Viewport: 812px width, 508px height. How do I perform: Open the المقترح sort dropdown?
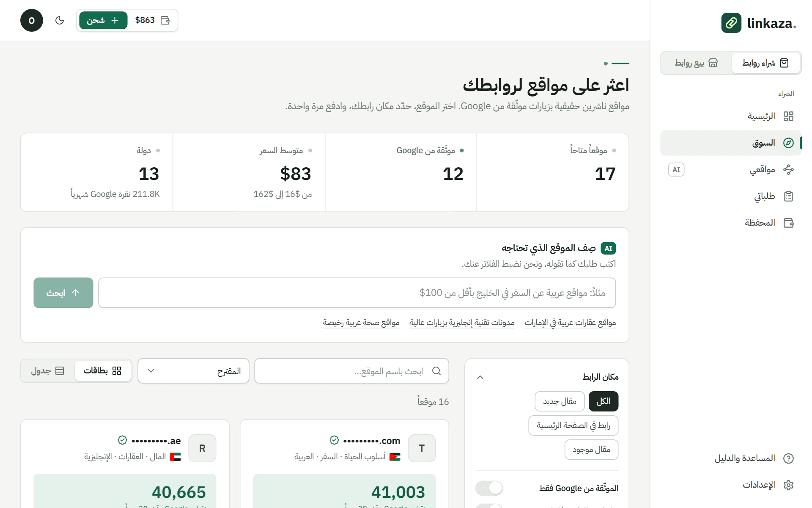click(x=193, y=371)
